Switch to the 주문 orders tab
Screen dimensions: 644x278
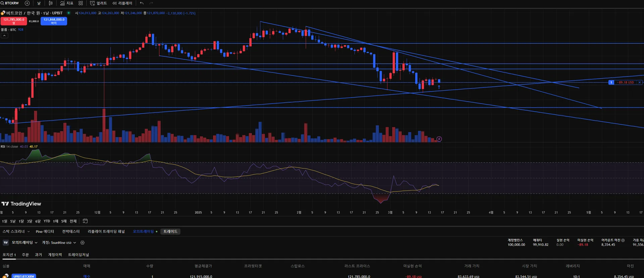tap(25, 255)
